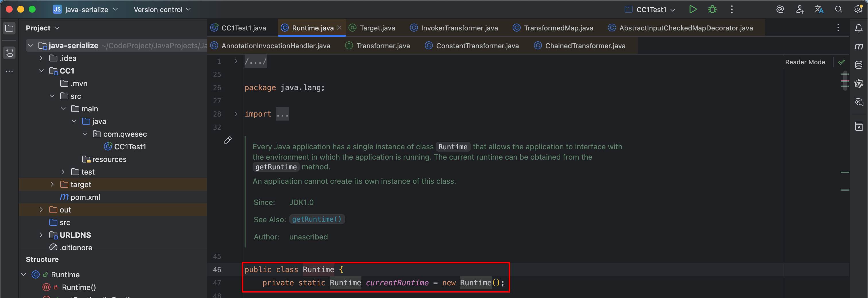Open the Maven tool window

[859, 46]
